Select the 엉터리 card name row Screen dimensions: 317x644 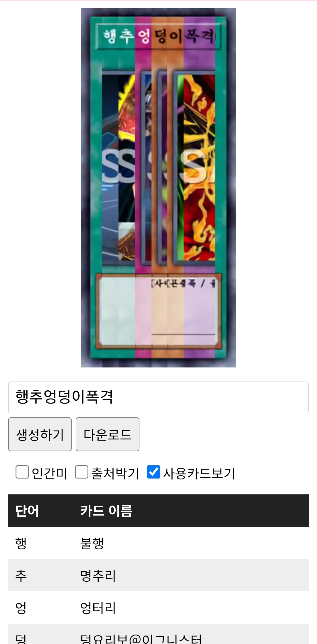pyautogui.click(x=158, y=608)
